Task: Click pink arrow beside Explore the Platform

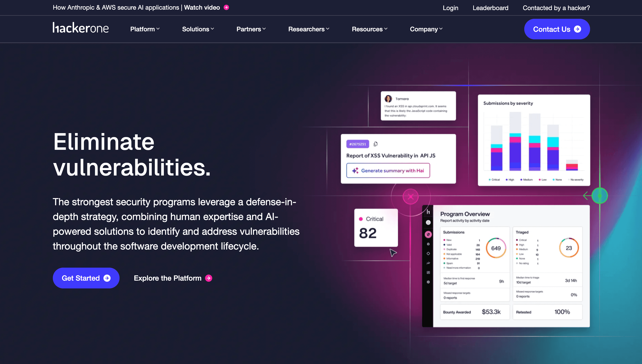Action: (x=208, y=278)
